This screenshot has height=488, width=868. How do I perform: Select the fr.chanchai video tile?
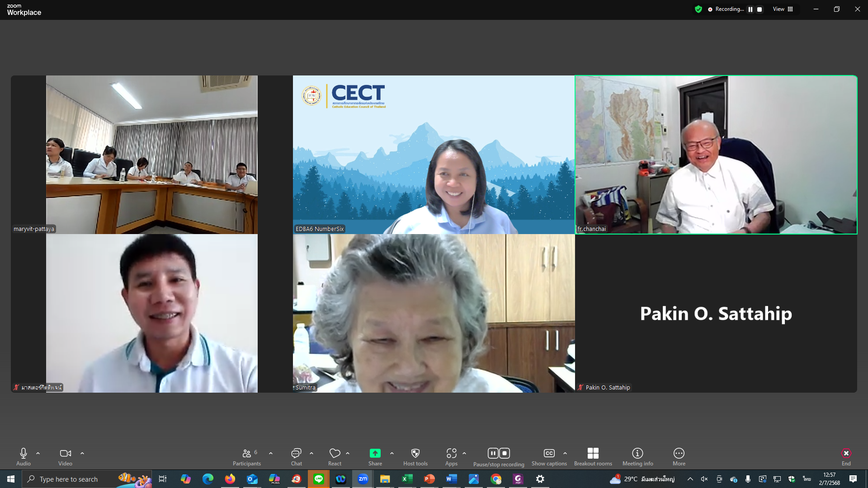(x=716, y=155)
